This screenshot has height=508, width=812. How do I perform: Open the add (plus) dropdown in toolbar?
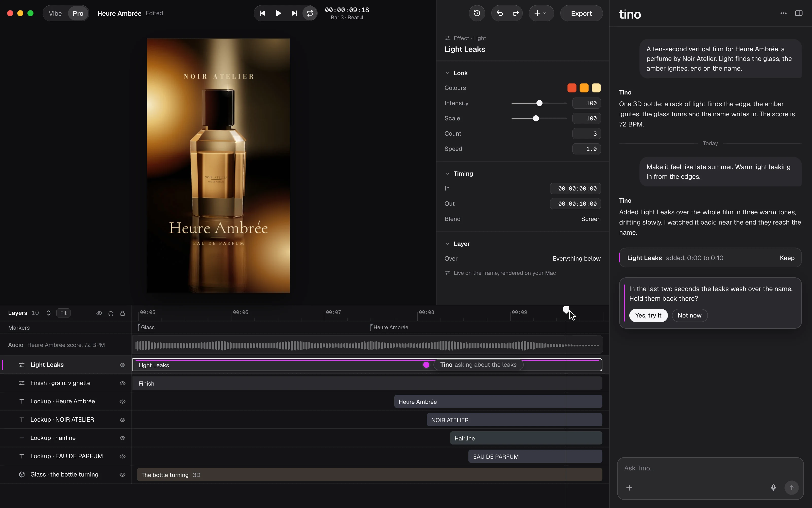pos(541,13)
